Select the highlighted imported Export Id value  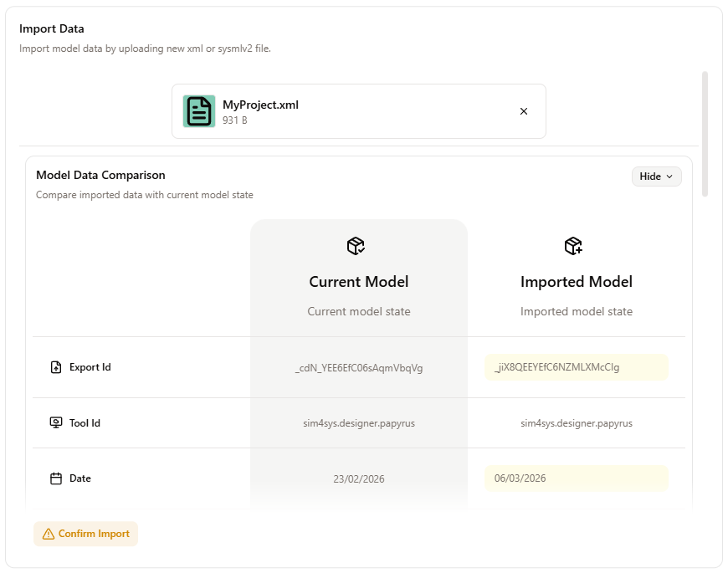pos(576,366)
